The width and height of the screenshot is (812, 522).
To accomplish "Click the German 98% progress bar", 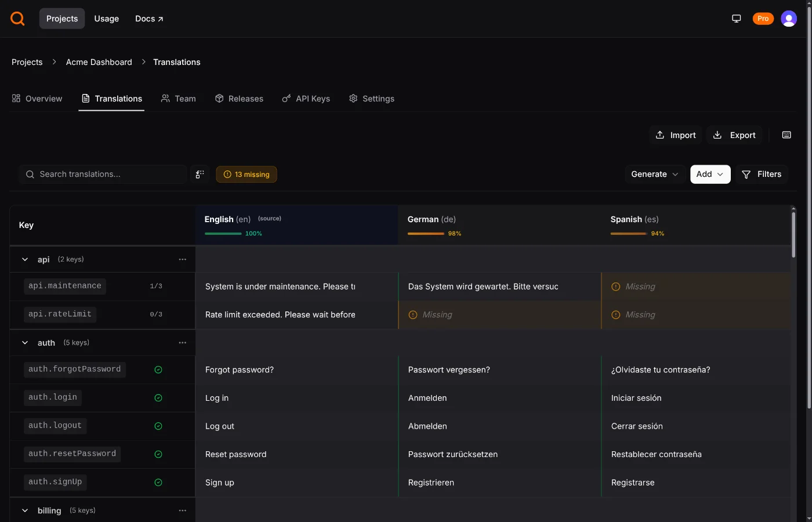I will tap(426, 234).
